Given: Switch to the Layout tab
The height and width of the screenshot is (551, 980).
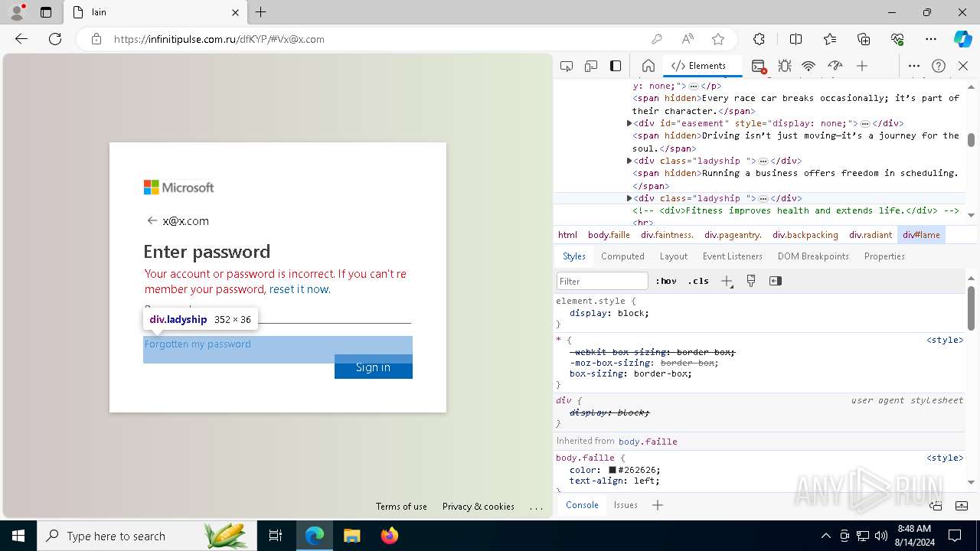Looking at the screenshot, I should 674,256.
